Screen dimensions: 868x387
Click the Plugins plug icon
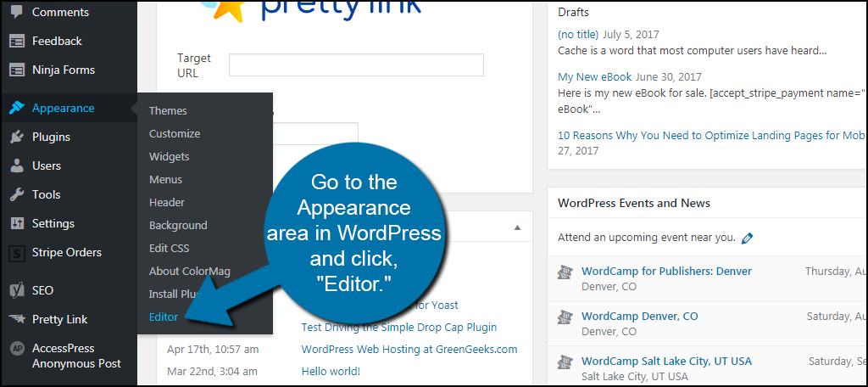point(17,137)
